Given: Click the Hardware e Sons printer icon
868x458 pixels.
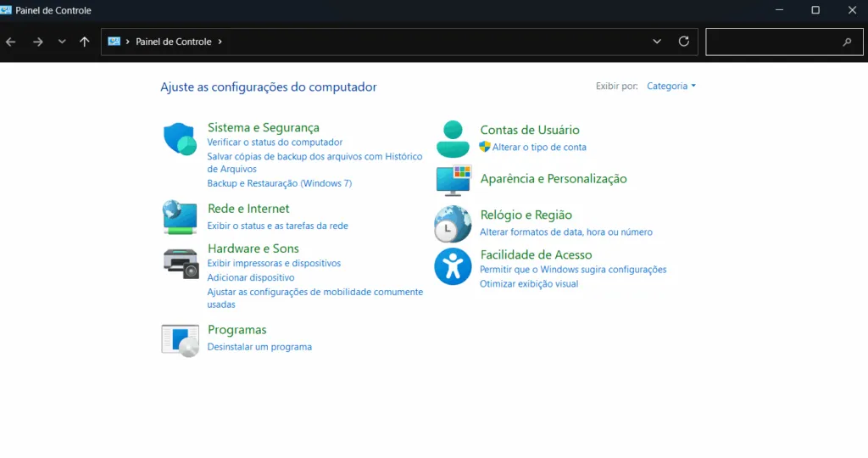Looking at the screenshot, I should tap(180, 262).
